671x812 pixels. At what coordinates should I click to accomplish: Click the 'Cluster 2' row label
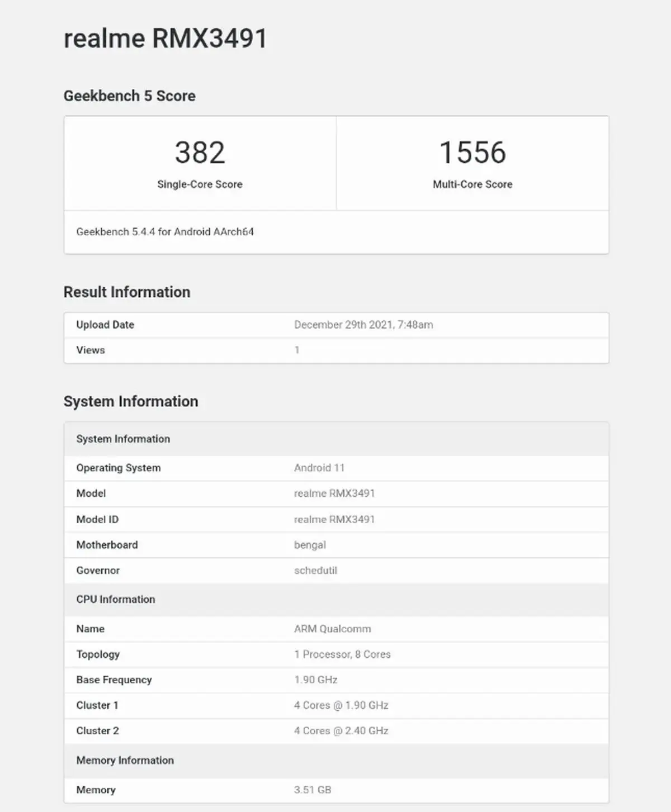(x=97, y=731)
